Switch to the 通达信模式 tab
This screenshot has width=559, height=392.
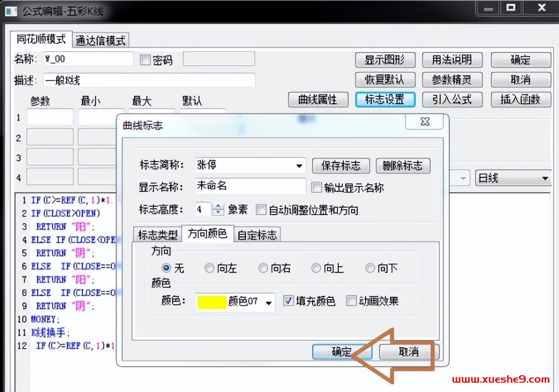(x=101, y=40)
